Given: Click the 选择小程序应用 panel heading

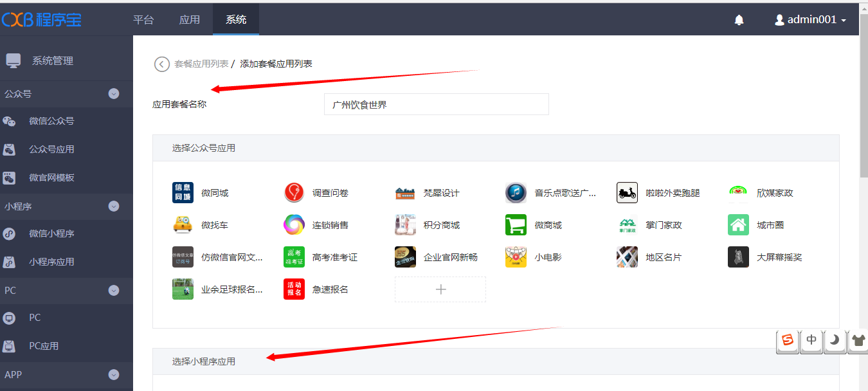Looking at the screenshot, I should 204,361.
